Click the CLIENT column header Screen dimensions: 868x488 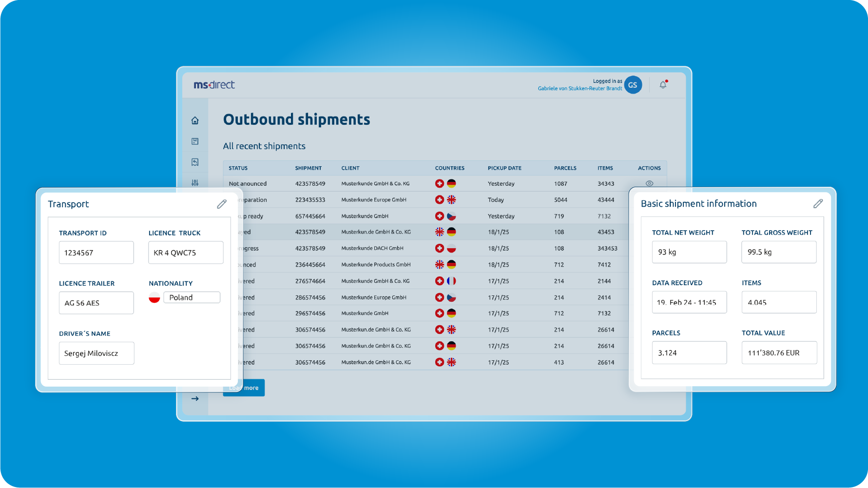pyautogui.click(x=350, y=168)
